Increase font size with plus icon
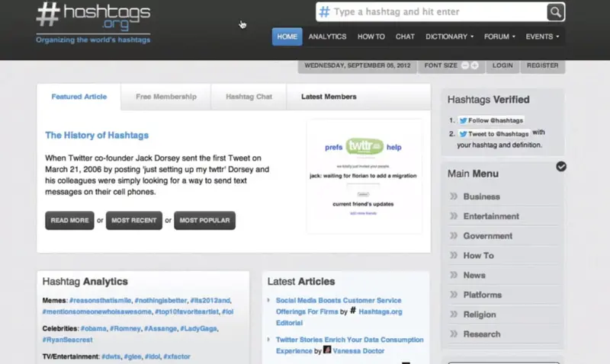 pyautogui.click(x=474, y=65)
